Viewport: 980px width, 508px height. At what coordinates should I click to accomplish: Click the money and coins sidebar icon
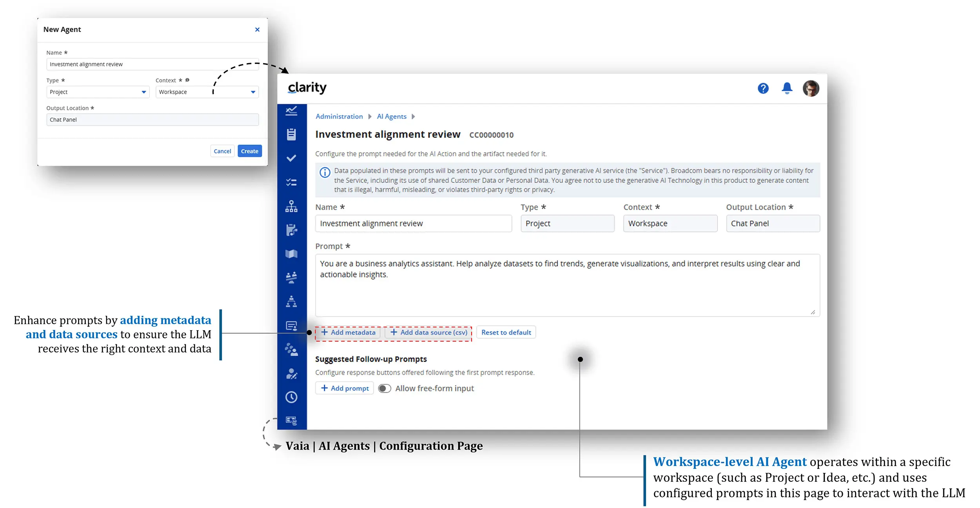click(x=291, y=421)
